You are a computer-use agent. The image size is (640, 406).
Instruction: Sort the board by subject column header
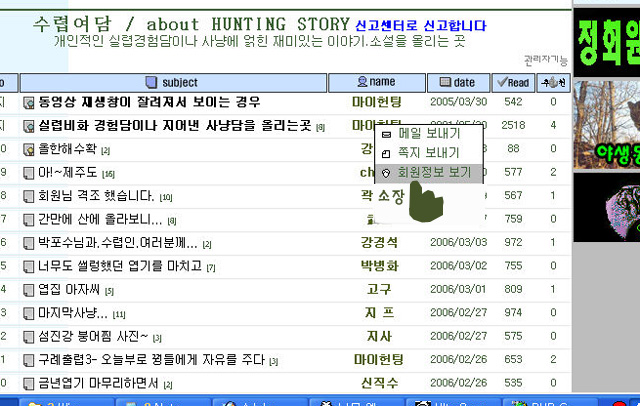180,81
